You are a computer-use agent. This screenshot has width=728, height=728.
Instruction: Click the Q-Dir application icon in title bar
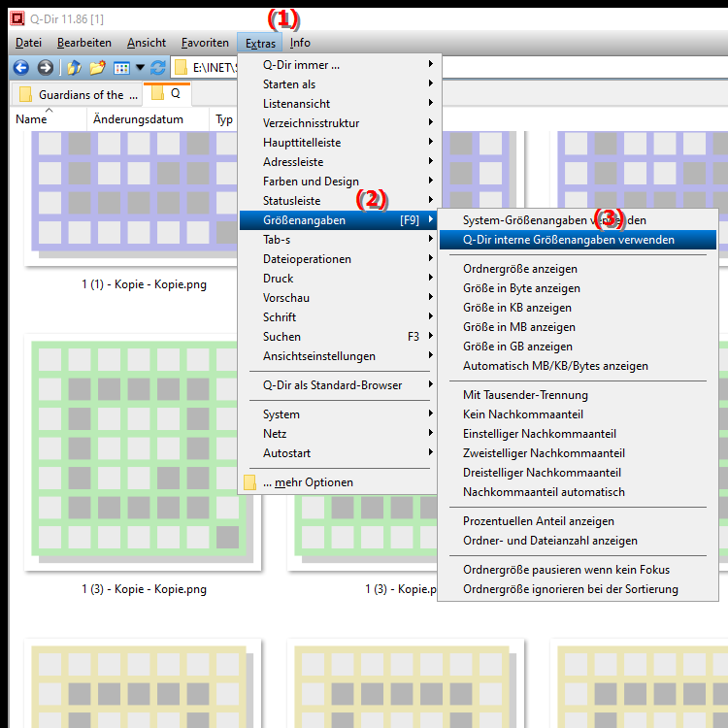pyautogui.click(x=17, y=18)
